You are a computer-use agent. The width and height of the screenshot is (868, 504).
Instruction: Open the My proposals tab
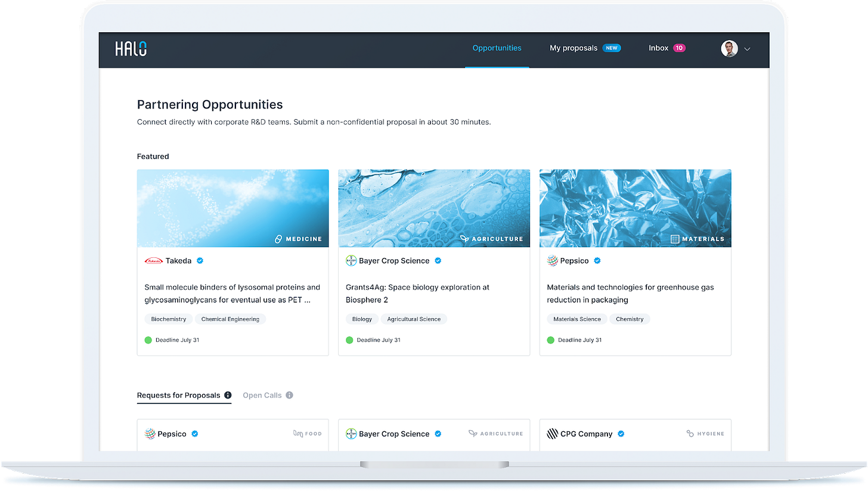click(573, 48)
